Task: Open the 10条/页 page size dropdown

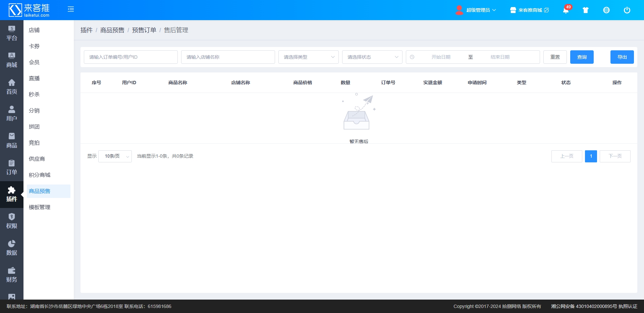Action: [x=115, y=156]
